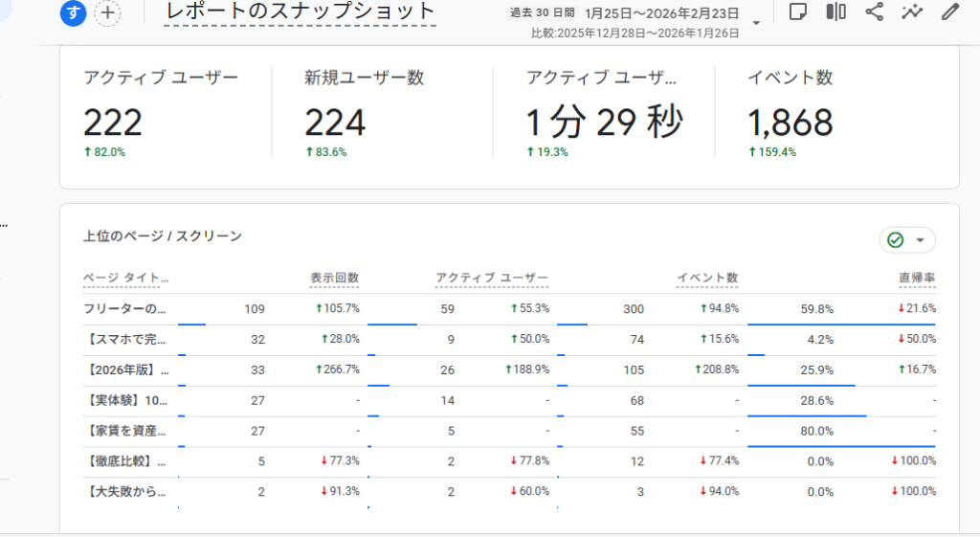Click the pencil icon to customize report
This screenshot has width=980, height=537.
pos(949,11)
